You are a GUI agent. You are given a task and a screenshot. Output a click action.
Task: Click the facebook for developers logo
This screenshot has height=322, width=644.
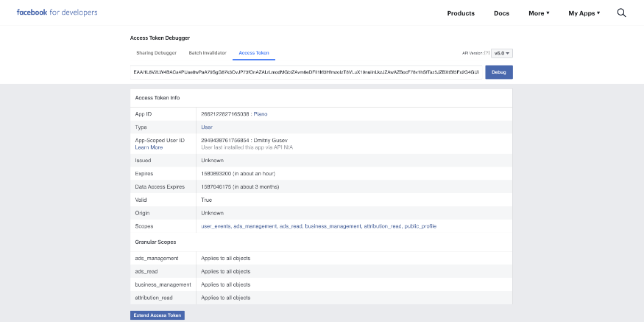pos(57,13)
